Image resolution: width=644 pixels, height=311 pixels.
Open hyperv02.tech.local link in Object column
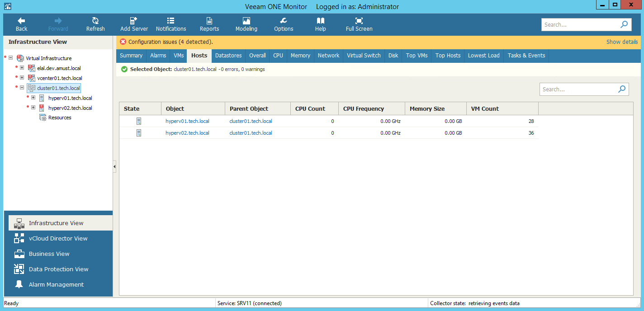[187, 133]
